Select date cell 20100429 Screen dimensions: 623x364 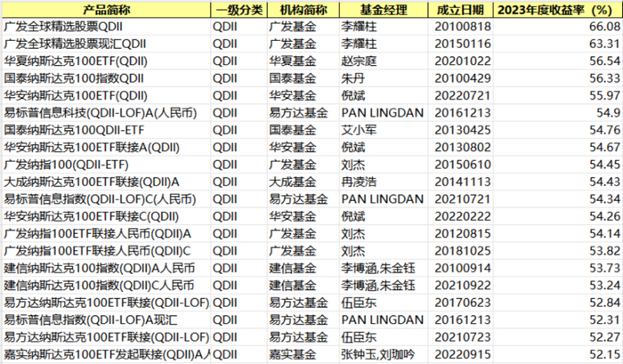(x=460, y=78)
